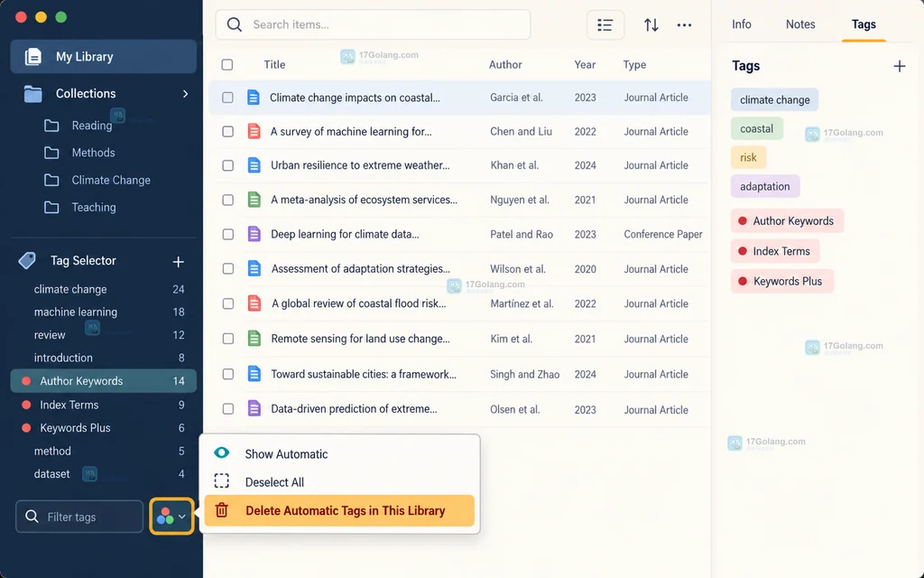This screenshot has width=924, height=578.
Task: Open the colored dots tag filter dropdown
Action: [x=171, y=517]
